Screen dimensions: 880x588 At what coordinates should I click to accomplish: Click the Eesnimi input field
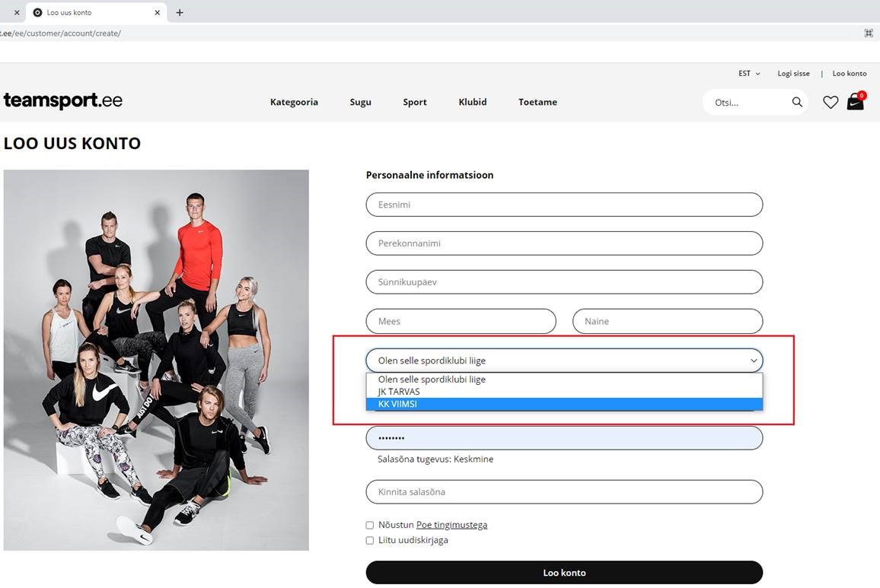[x=563, y=205]
